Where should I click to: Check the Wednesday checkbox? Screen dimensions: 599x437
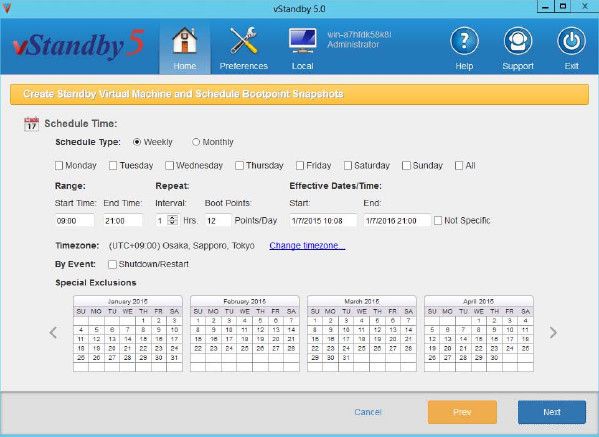169,165
